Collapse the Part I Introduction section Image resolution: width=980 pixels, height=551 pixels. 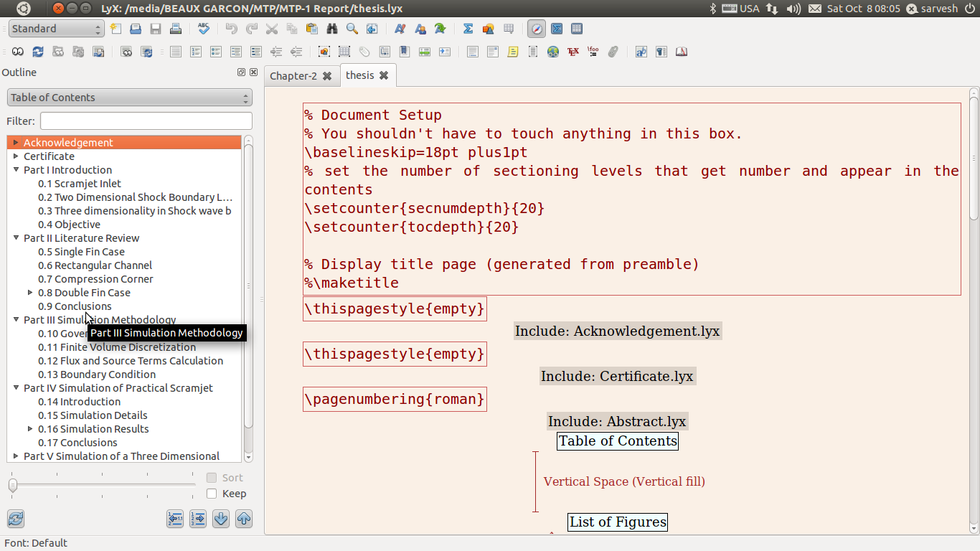coord(16,169)
